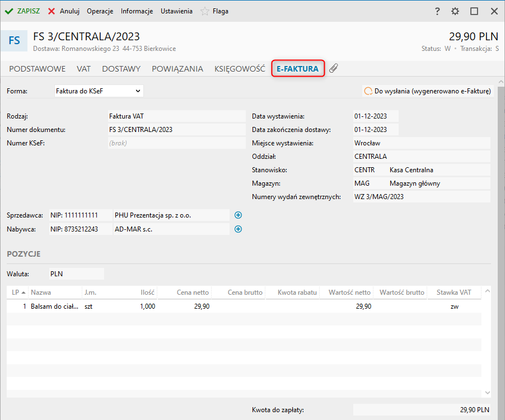This screenshot has width=505, height=420.
Task: Click the Rodzaj field Faktura VAT
Action: [x=177, y=116]
